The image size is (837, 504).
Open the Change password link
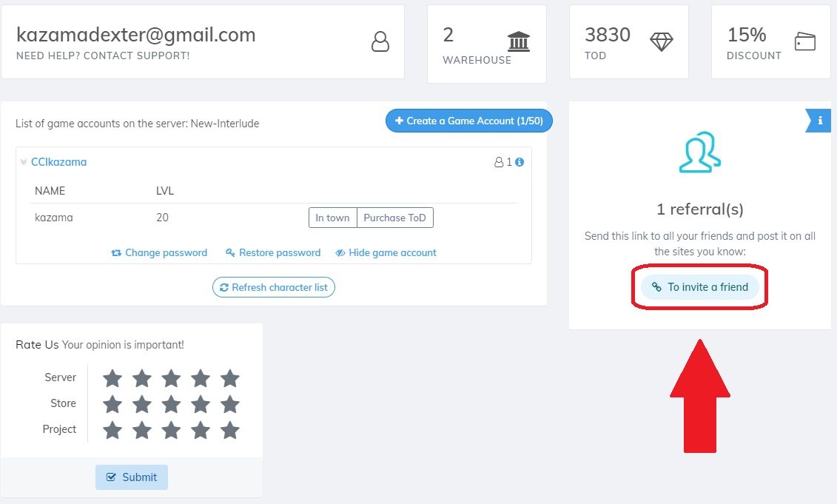(x=159, y=252)
